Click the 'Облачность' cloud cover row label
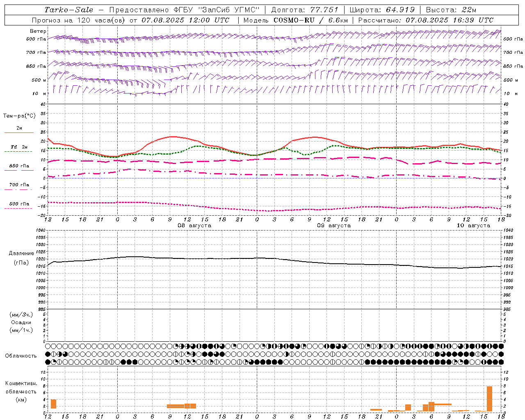The image size is (525, 420). tap(21, 356)
